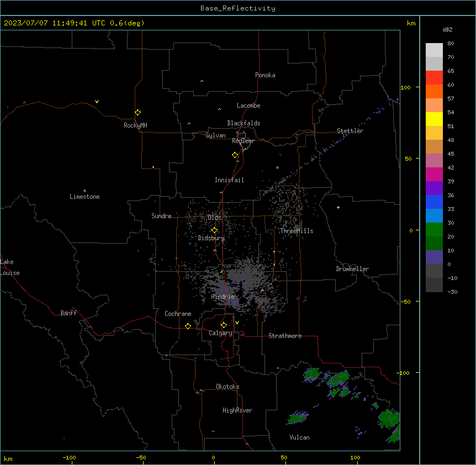Click the Airdrie label
Screen dimensions: 476x465
point(223,297)
